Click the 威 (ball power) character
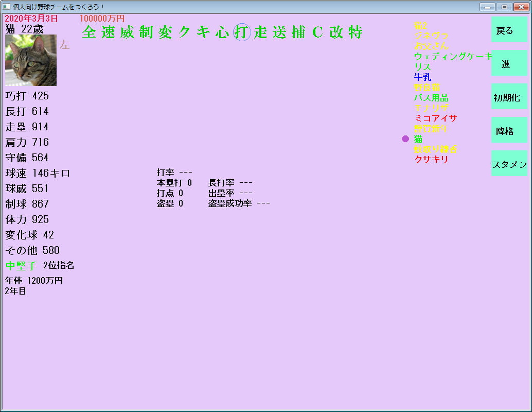Image resolution: width=532 pixels, height=412 pixels. [127, 32]
